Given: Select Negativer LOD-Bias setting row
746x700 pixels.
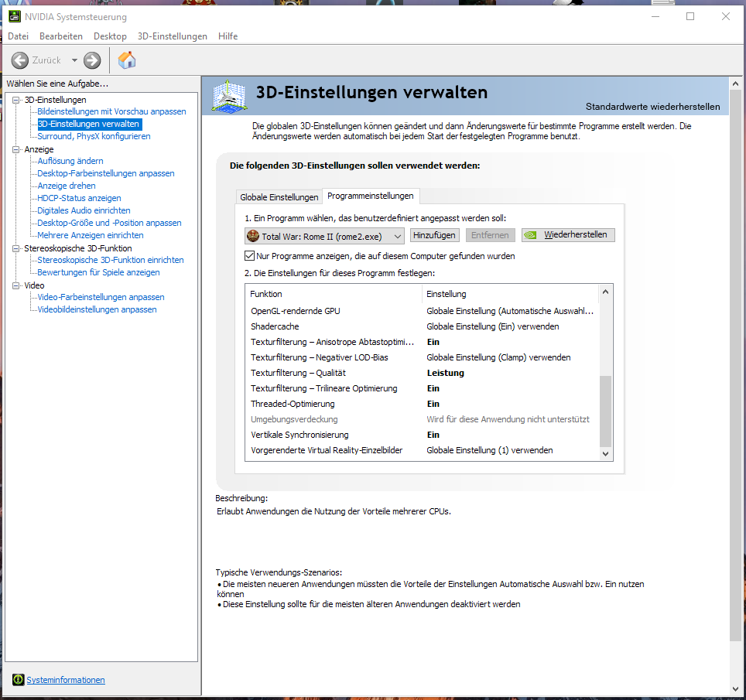Looking at the screenshot, I should click(x=422, y=357).
